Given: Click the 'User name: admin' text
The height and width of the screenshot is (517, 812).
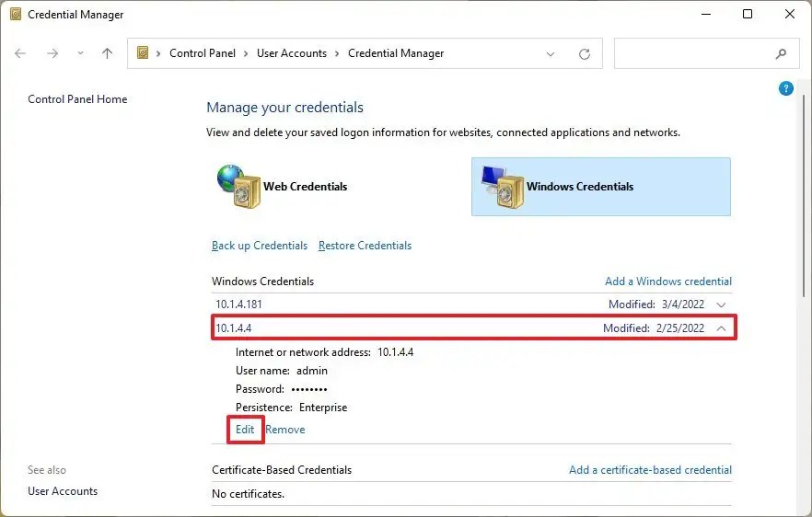Looking at the screenshot, I should click(x=281, y=371).
